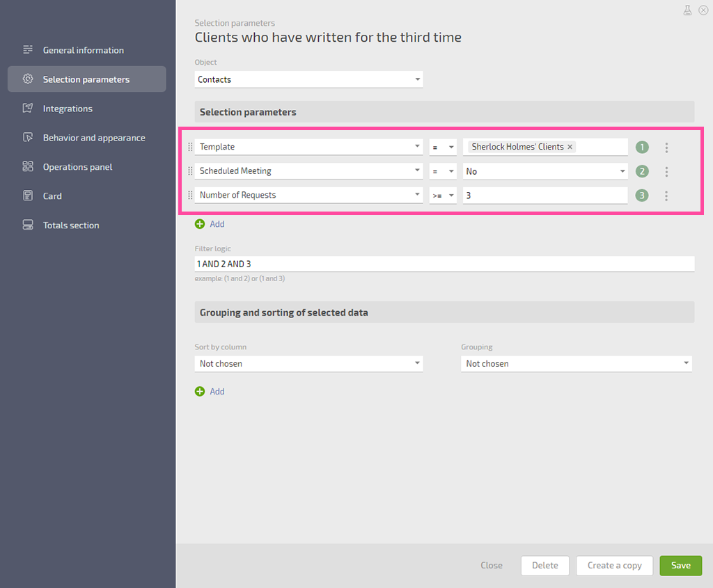
Task: Click the drag handle of Number of Requests row
Action: 190,195
